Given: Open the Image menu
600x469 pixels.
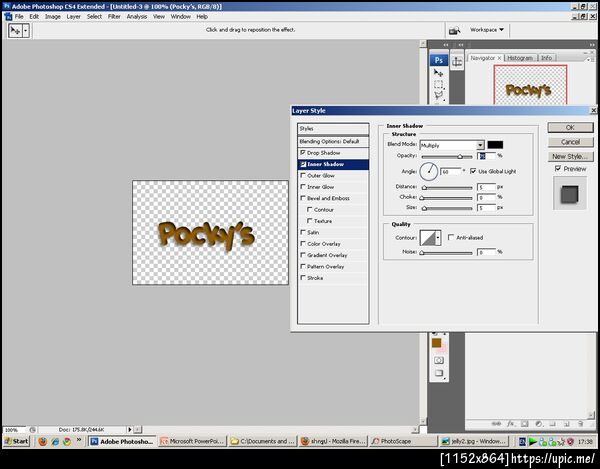Looking at the screenshot, I should 53,16.
